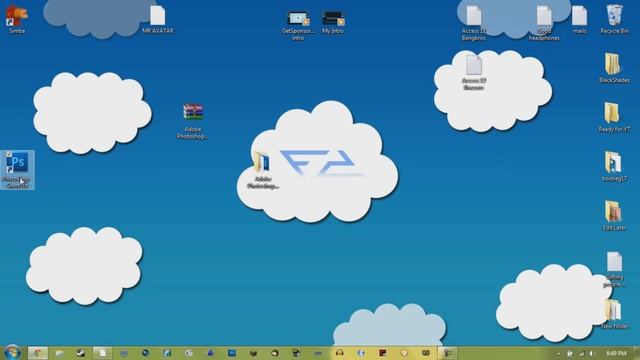Select the New folder icon
This screenshot has width=640, height=360.
pyautogui.click(x=614, y=313)
